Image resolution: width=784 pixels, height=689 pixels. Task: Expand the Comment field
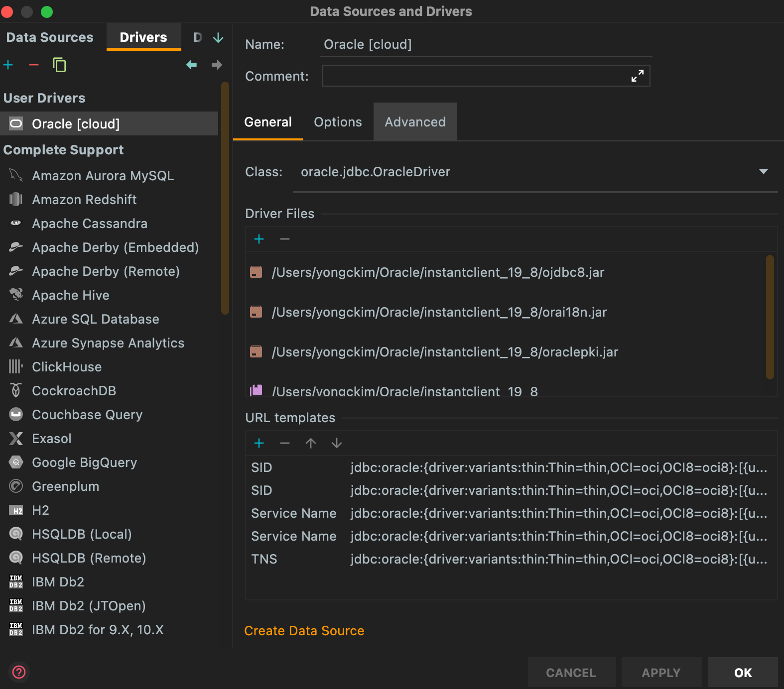coord(637,76)
